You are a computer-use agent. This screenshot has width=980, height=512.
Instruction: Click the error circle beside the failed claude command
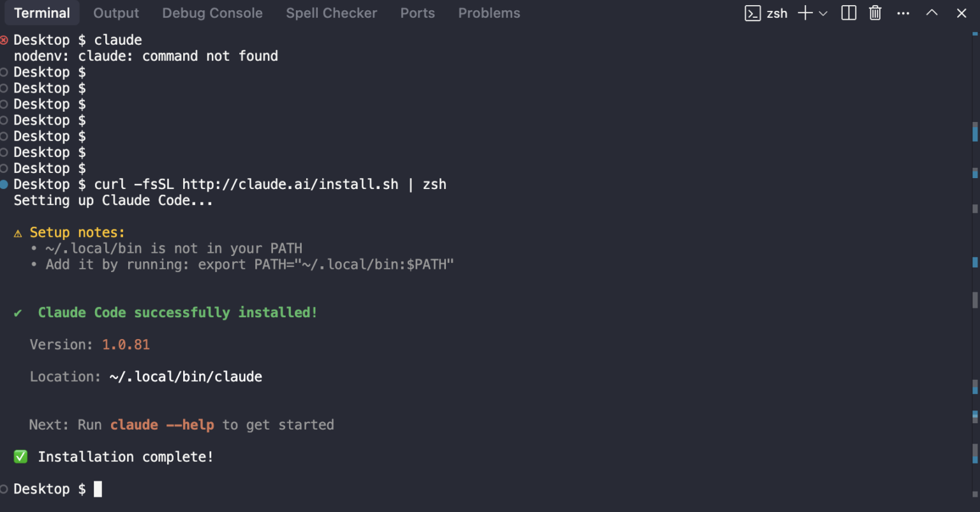pos(6,40)
